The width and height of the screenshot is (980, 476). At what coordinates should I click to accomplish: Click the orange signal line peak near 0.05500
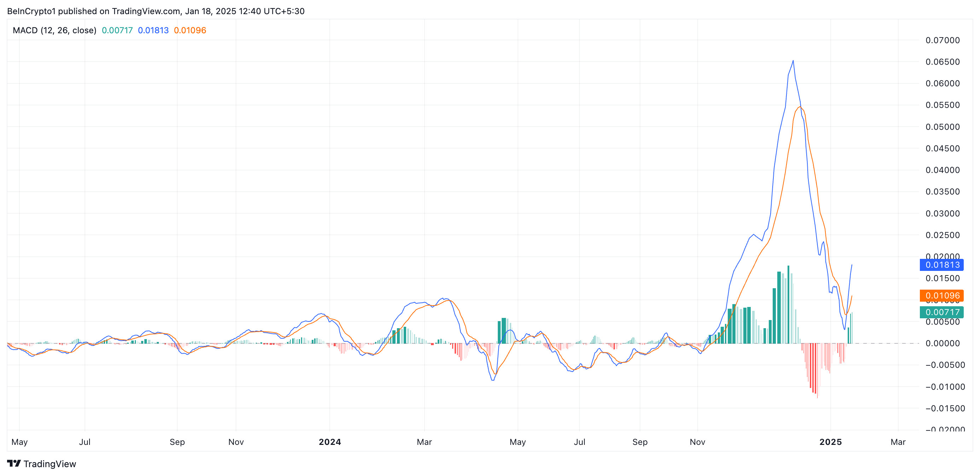(800, 108)
